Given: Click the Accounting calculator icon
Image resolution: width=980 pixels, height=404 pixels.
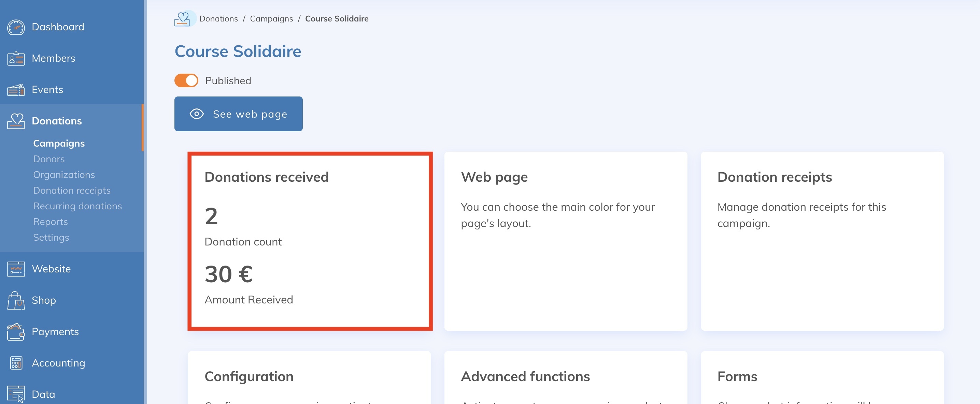Looking at the screenshot, I should (16, 363).
